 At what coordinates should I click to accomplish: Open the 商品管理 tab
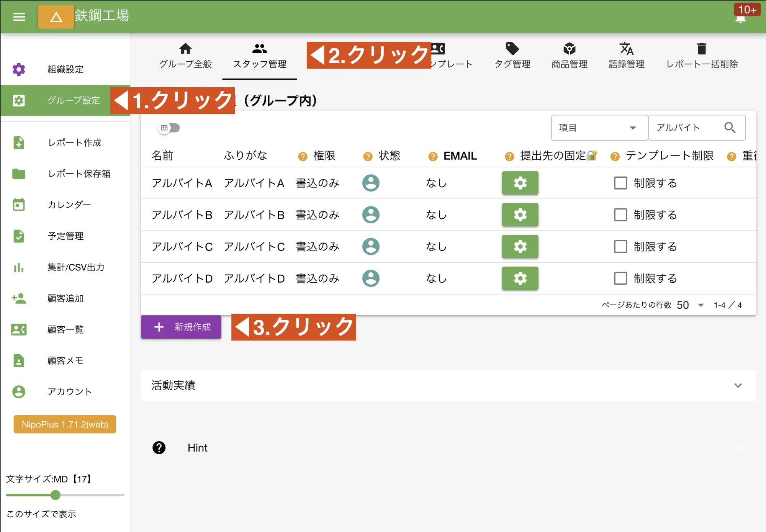(x=569, y=56)
